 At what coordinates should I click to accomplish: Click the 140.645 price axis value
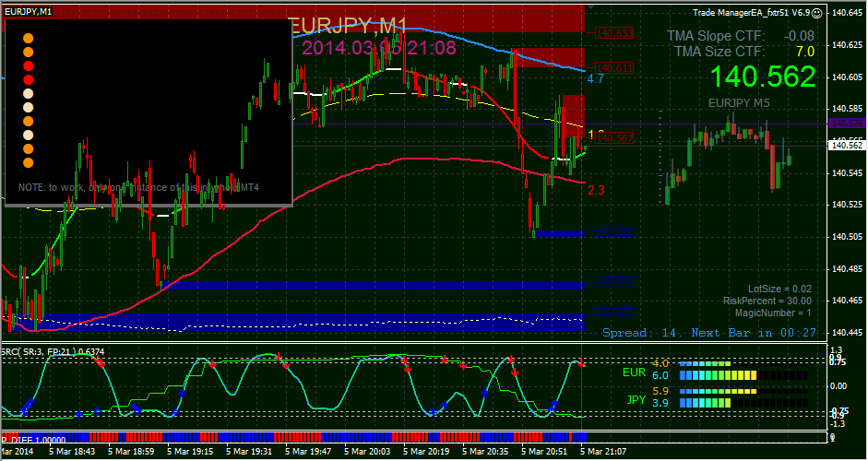(x=848, y=12)
